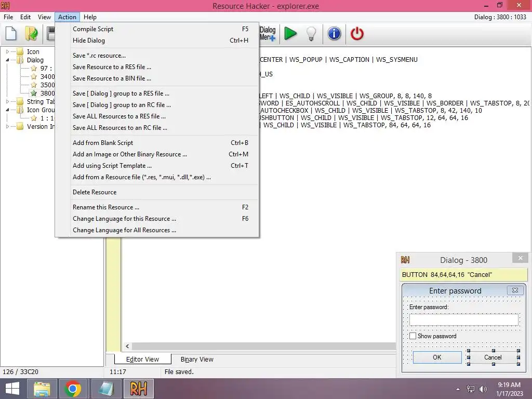Toggle the Show password checkbox
The width and height of the screenshot is (532, 399).
(x=413, y=336)
